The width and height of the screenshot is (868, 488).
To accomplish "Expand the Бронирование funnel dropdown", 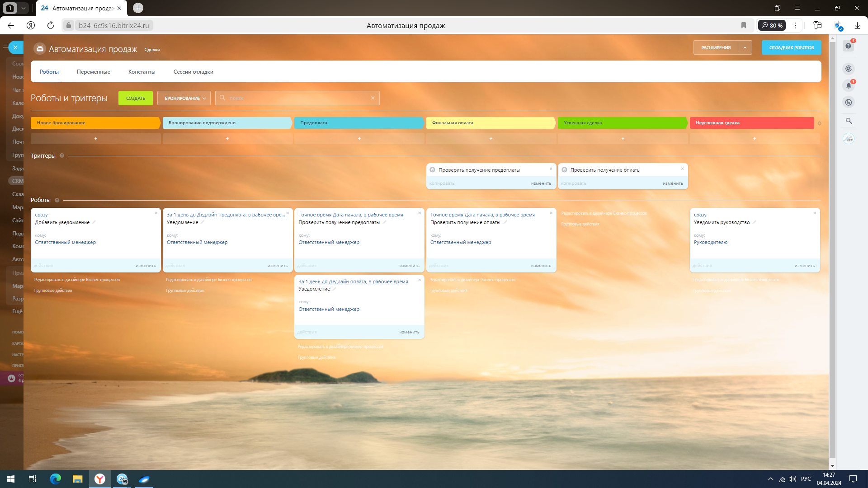I will coord(184,98).
